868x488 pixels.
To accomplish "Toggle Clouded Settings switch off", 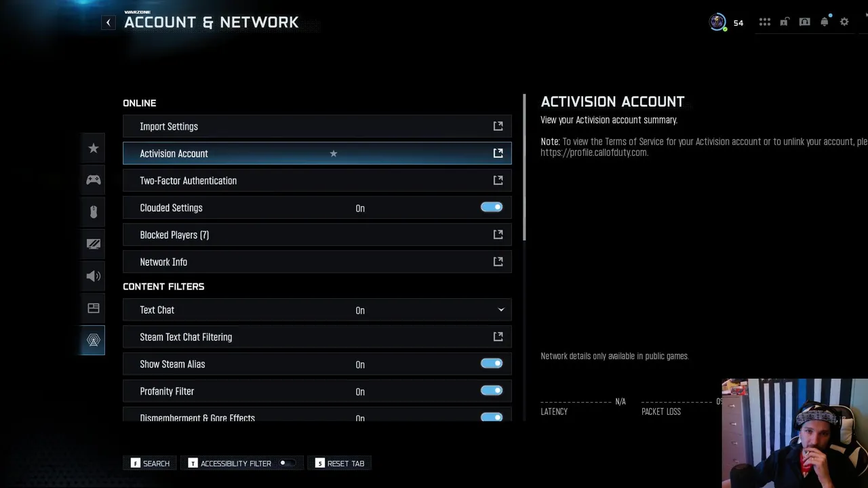I will [x=492, y=207].
